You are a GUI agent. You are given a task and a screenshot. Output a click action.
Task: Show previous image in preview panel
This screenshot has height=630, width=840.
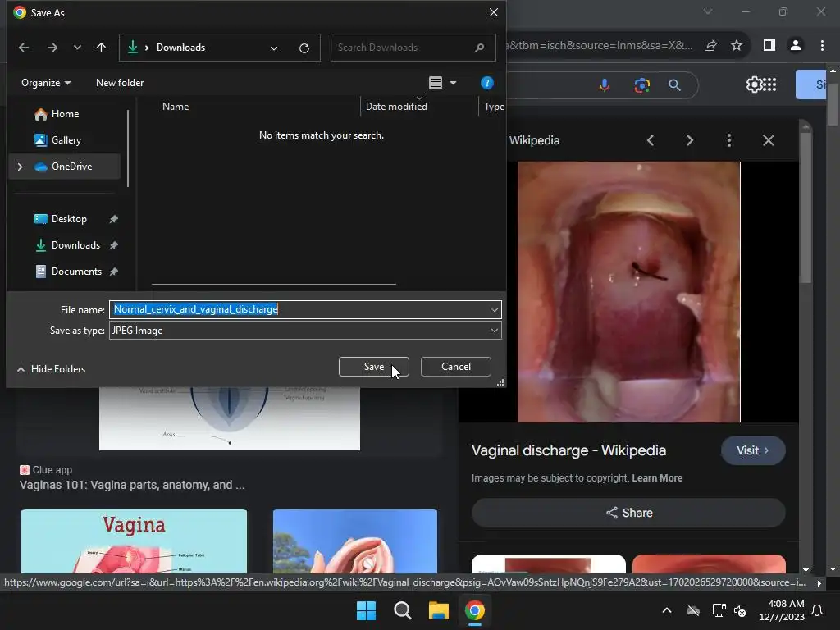coord(651,140)
